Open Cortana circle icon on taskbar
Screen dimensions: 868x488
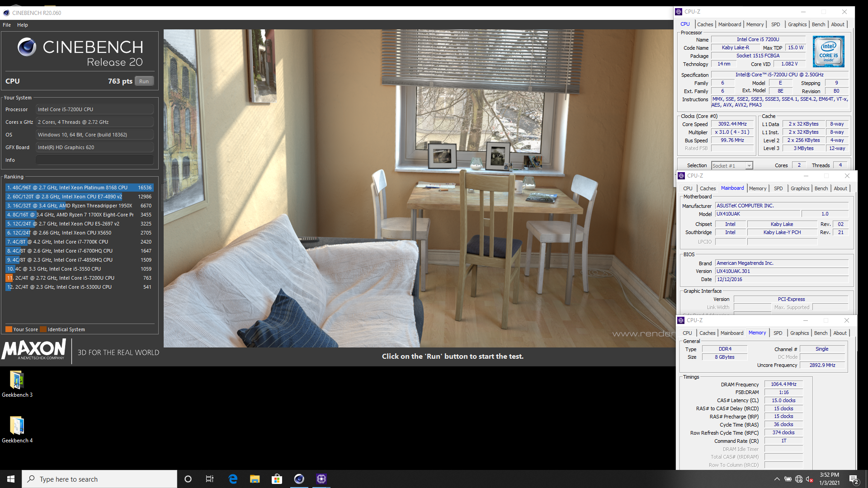click(188, 479)
